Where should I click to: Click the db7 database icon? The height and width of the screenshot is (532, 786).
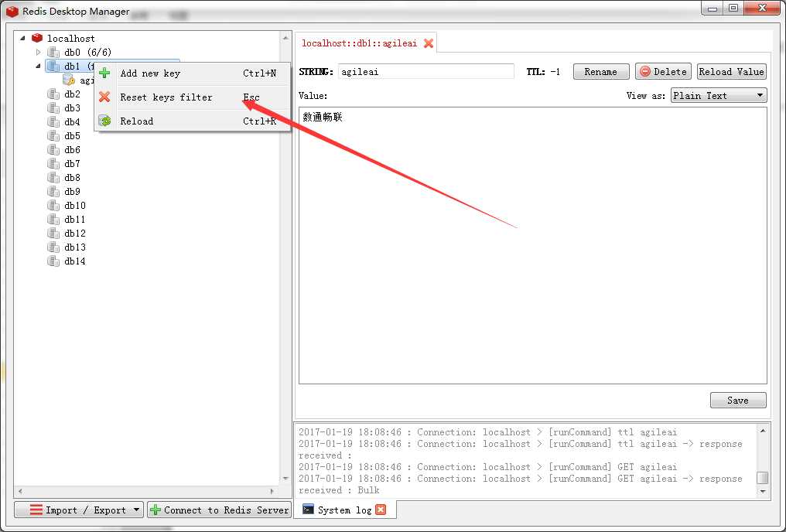(x=53, y=164)
